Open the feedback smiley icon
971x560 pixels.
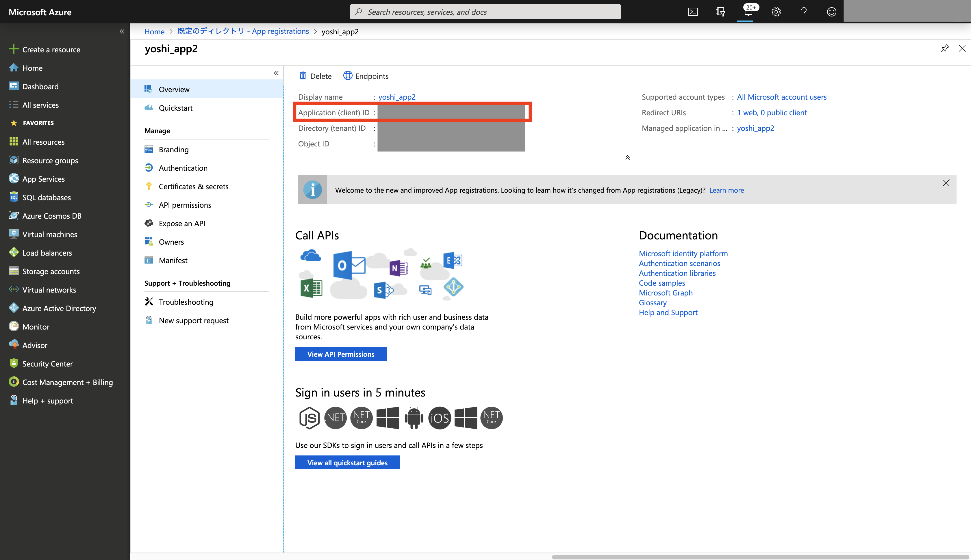(x=831, y=12)
